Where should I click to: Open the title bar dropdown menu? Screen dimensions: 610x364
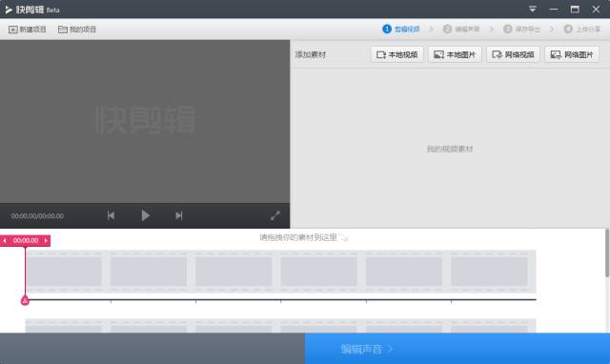[533, 9]
